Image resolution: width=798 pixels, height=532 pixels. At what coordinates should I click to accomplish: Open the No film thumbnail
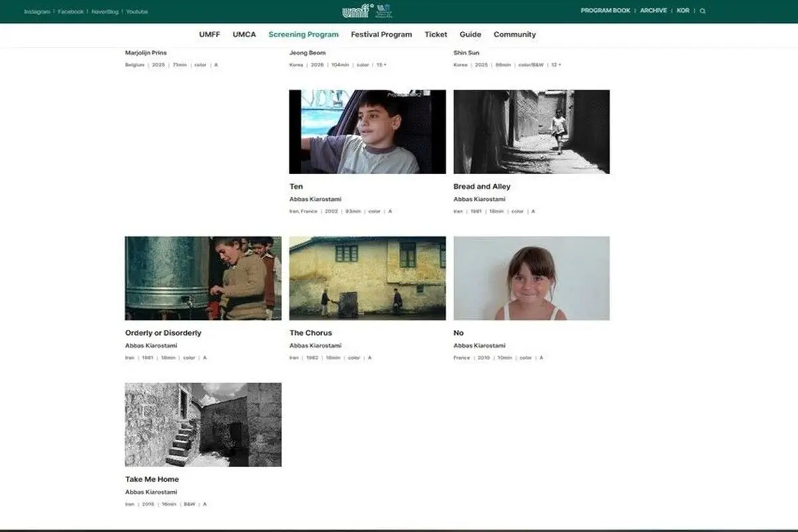tap(531, 278)
